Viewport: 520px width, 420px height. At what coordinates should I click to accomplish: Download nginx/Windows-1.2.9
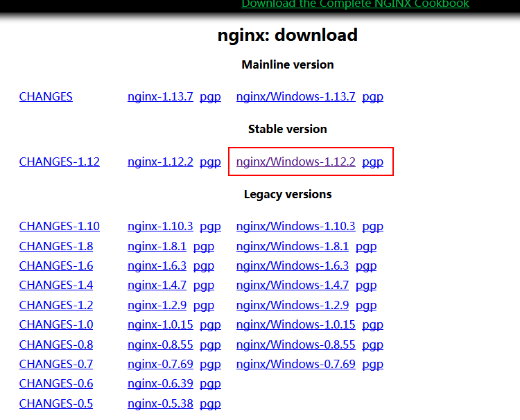(293, 306)
